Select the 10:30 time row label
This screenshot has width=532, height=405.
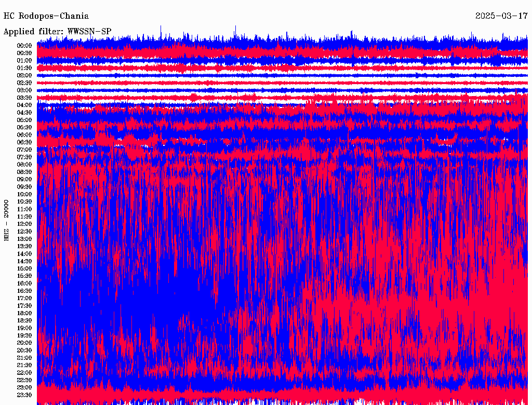pyautogui.click(x=24, y=202)
